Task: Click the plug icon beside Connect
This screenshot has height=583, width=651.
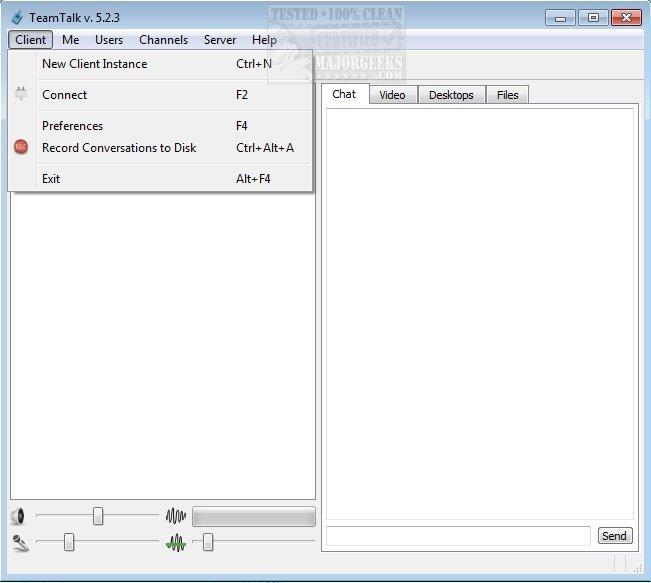Action: (21, 95)
